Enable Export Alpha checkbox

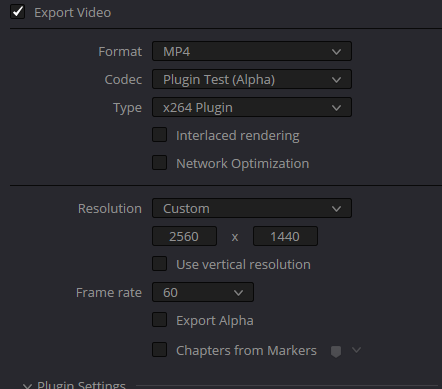pyautogui.click(x=159, y=320)
